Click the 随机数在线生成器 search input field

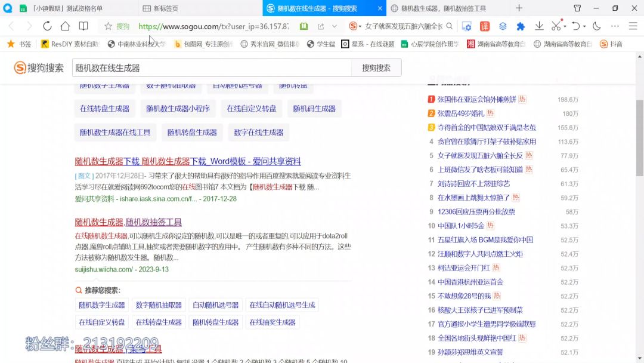[x=212, y=68]
